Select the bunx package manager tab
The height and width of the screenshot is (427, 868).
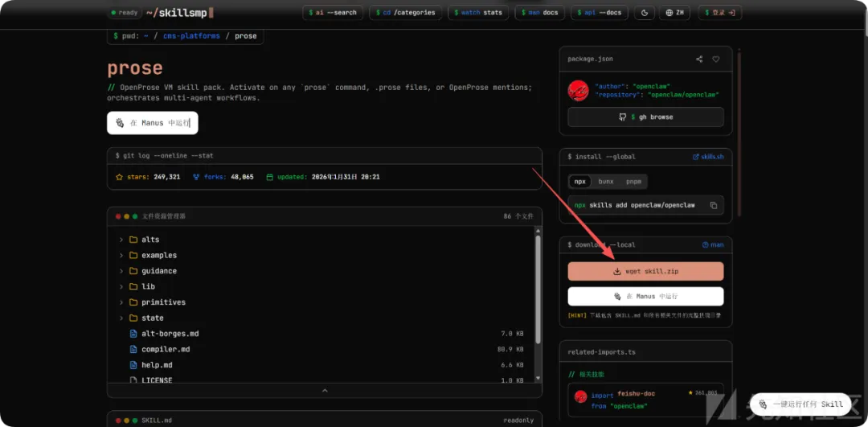606,181
